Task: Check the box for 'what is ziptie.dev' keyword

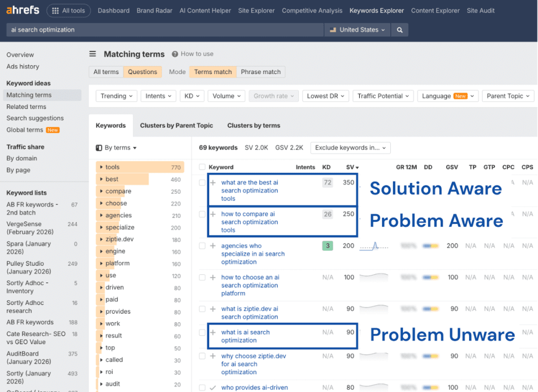Action: [202, 309]
